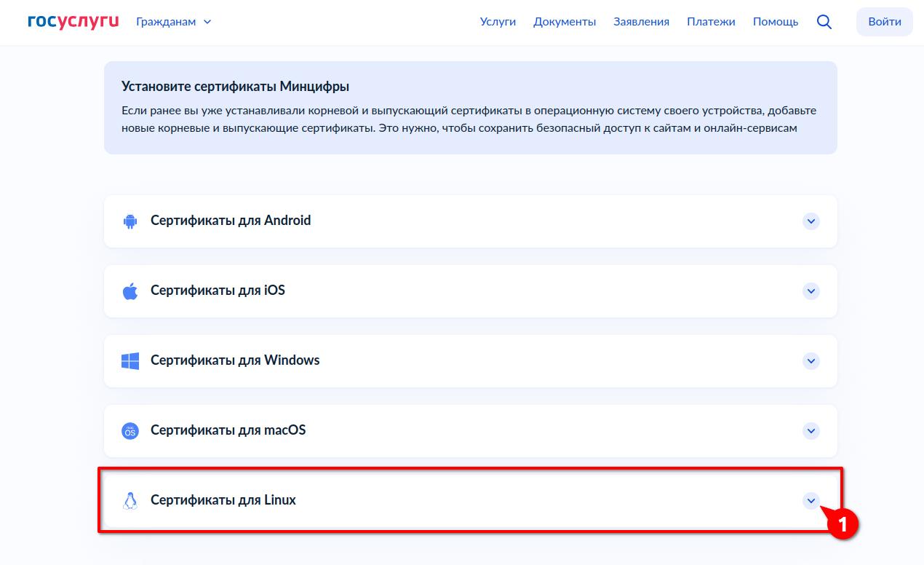Click the Windows logo icon

pyautogui.click(x=130, y=361)
